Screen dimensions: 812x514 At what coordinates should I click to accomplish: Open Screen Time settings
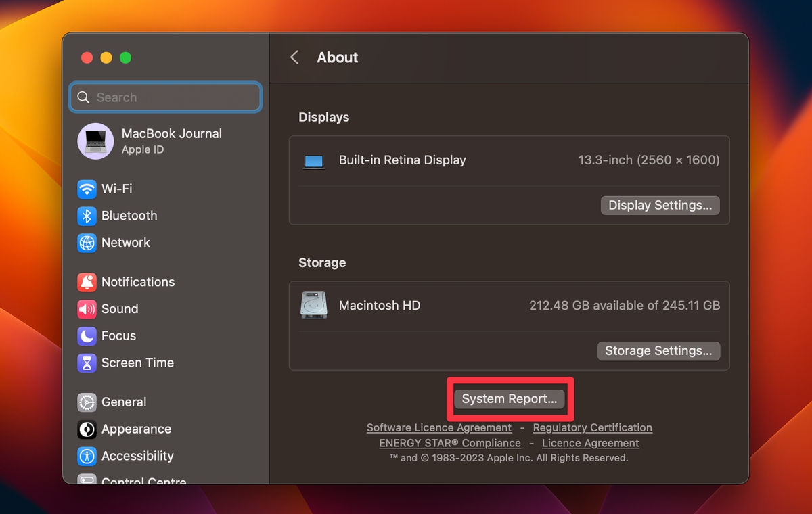click(87, 363)
